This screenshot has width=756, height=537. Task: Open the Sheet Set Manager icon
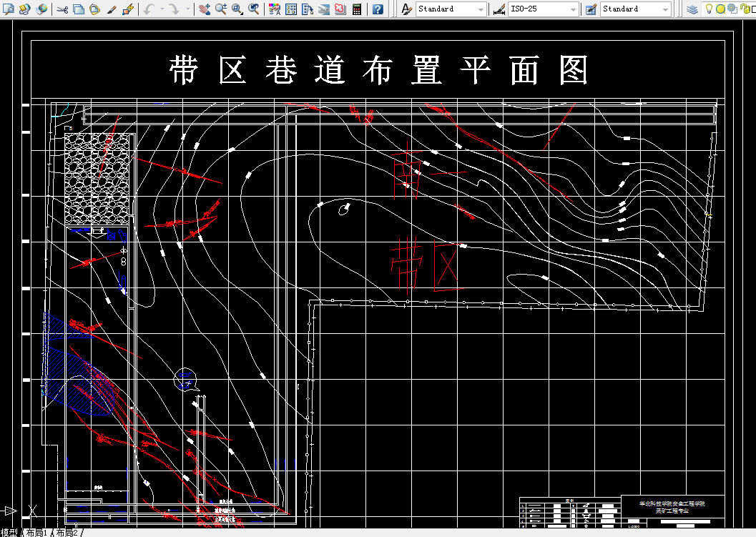click(x=324, y=9)
